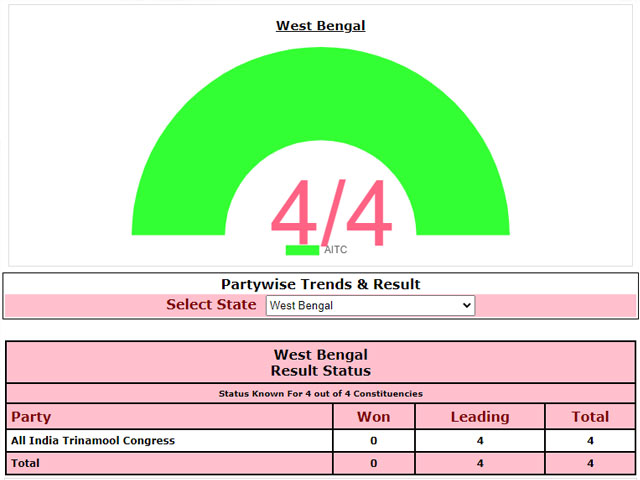
Task: Click the West Bengal underlined chart title
Action: pyautogui.click(x=320, y=26)
